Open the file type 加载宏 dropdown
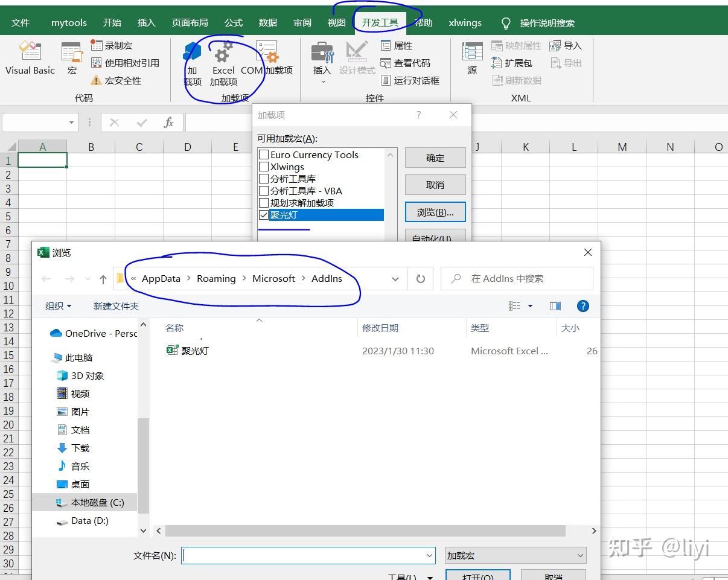Screen dimensions: 728x580 click(516, 555)
